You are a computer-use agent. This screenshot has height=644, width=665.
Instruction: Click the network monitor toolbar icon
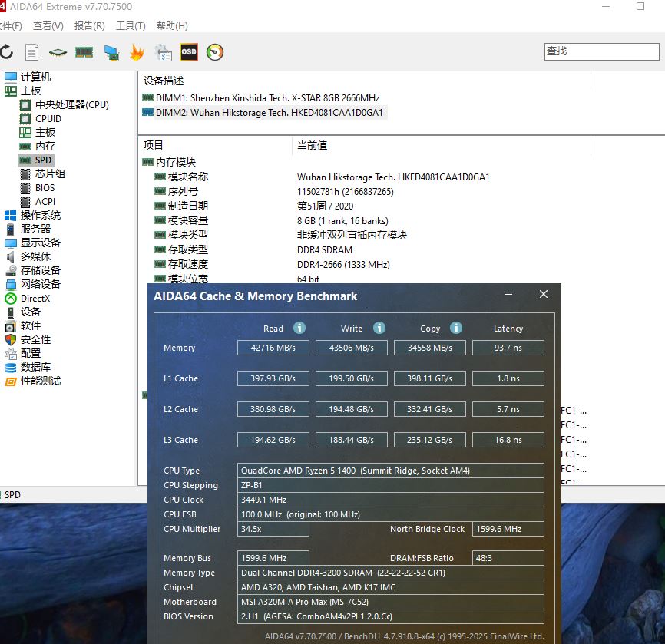coord(111,52)
